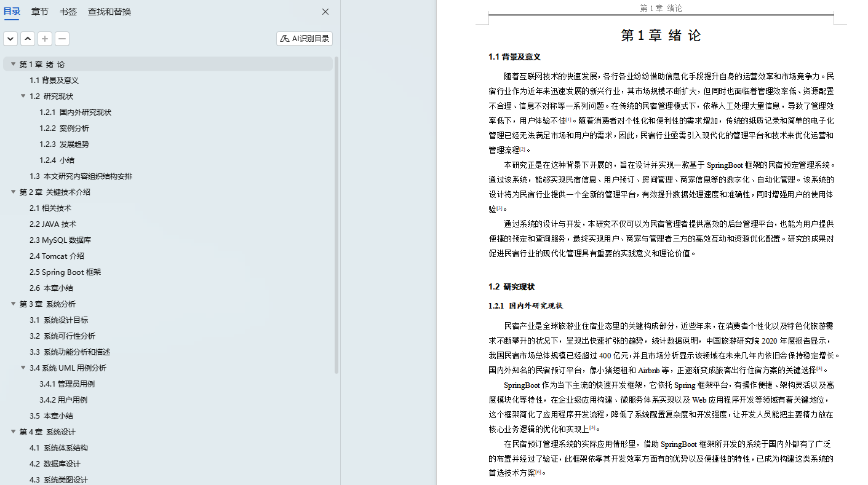This screenshot has height=485, width=868.
Task: Click document heading 1.1 背景及意义
Action: 514,57
